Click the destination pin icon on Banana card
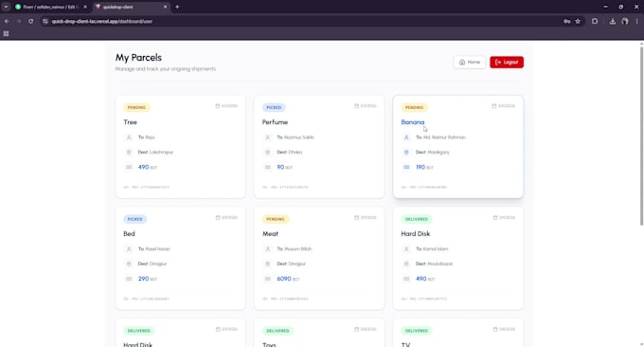The image size is (644, 347). pos(406,152)
